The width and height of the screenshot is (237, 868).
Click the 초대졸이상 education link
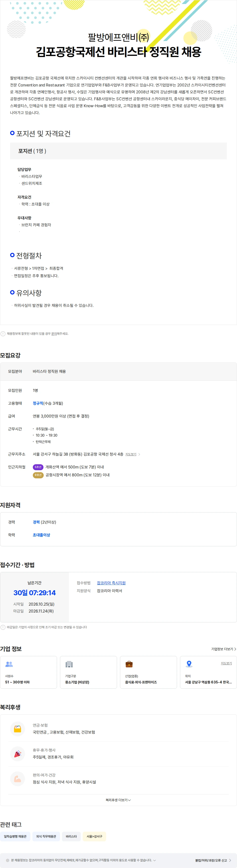tap(41, 535)
